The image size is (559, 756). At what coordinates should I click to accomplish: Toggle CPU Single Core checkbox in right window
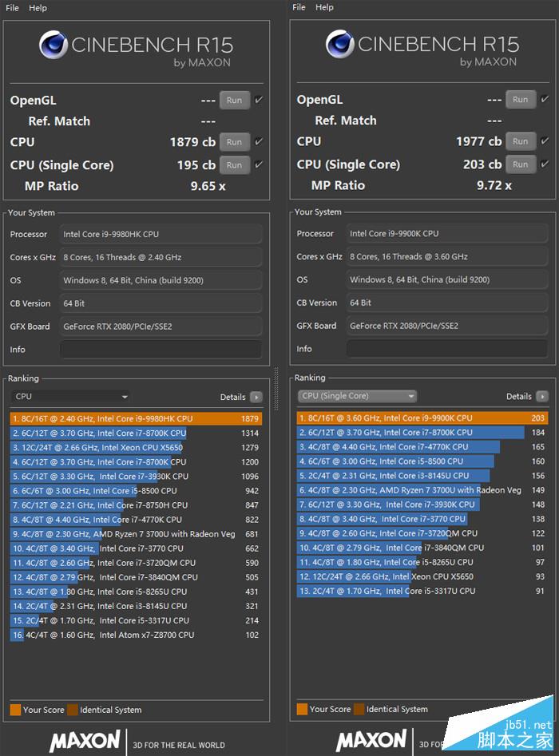(545, 164)
